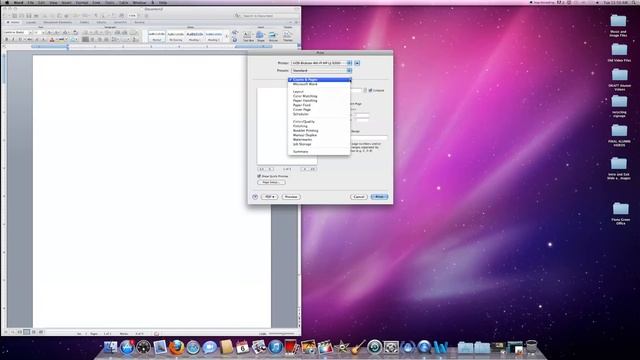
Task: Toggle the Collated checkbox
Action: tap(370, 90)
